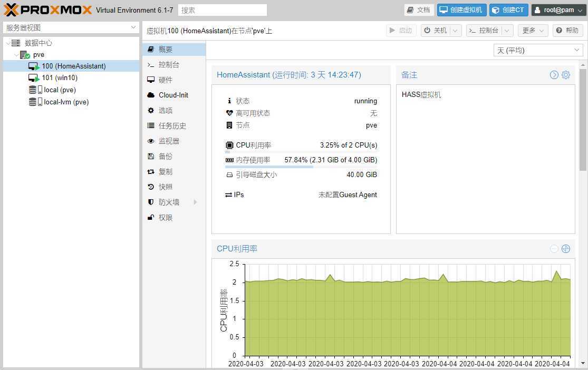Open the 选项 options tab
Screen dimensions: 588x370
[174, 111]
